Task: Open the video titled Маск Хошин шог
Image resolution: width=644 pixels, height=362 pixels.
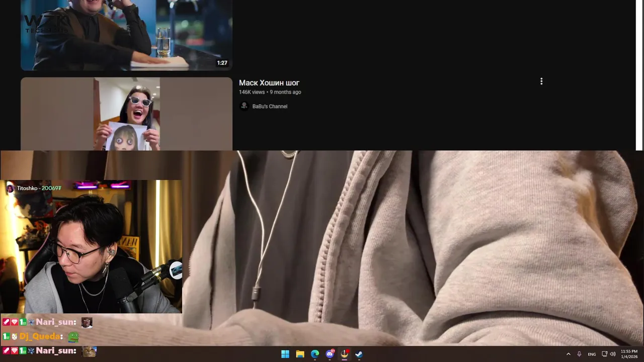Action: [269, 83]
